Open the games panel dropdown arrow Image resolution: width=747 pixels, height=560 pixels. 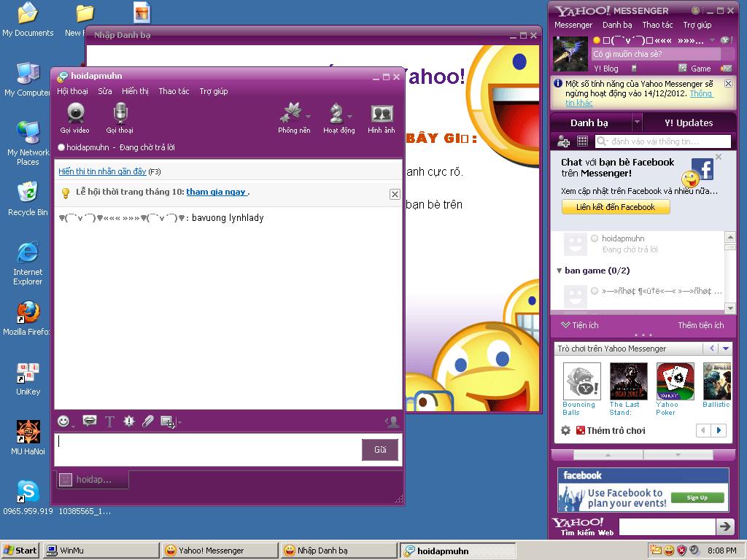[x=726, y=349]
